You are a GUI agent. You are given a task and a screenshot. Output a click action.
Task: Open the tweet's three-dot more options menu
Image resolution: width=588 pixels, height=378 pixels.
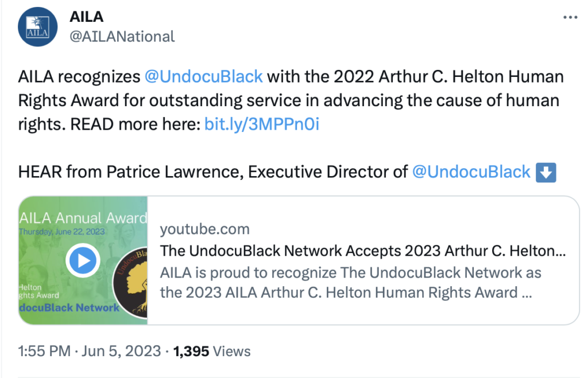point(570,17)
